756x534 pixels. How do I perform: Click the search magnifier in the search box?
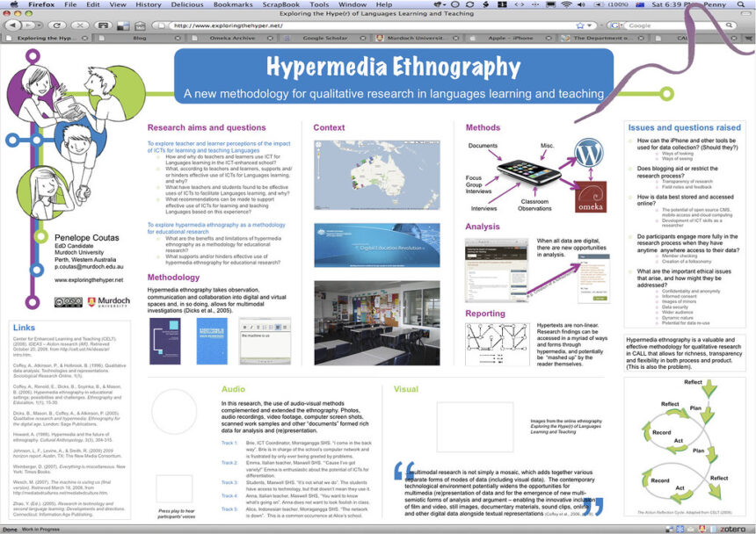[730, 25]
